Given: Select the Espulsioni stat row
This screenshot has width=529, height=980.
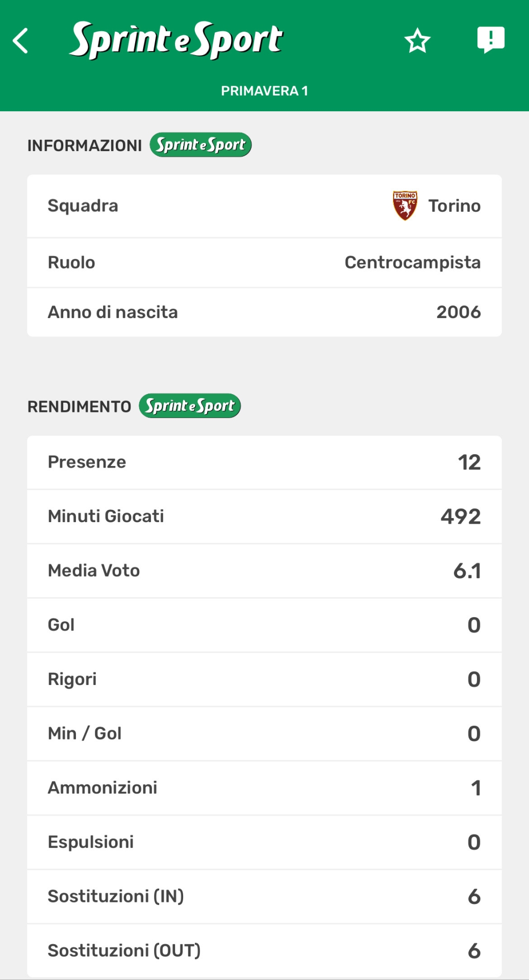Looking at the screenshot, I should (264, 842).
